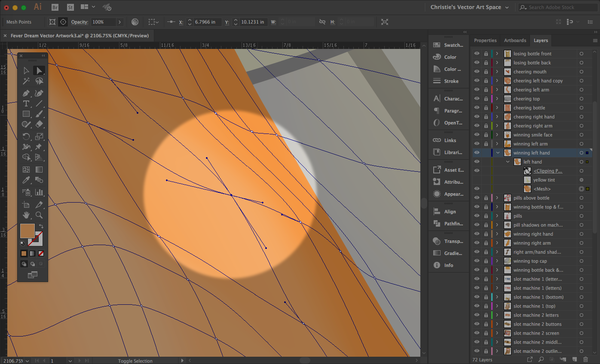The image size is (600, 364).
Task: Click the Delete Selection trash icon
Action: click(x=585, y=359)
